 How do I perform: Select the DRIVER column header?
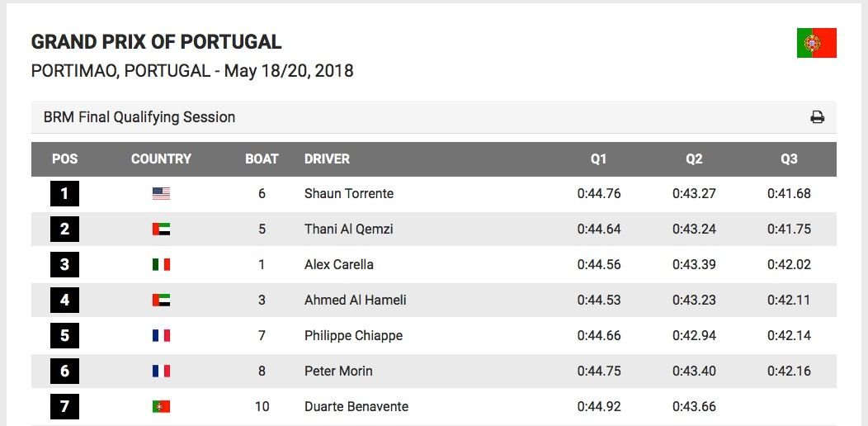[328, 159]
